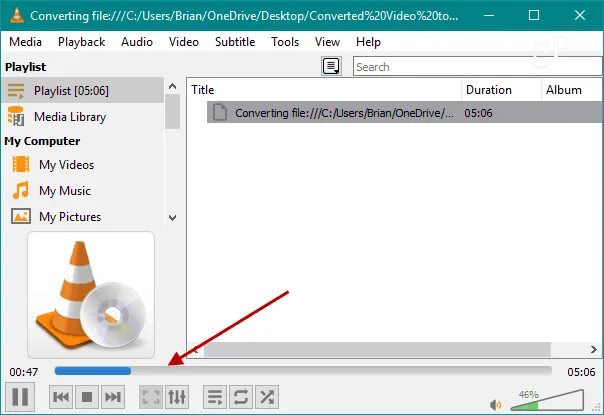Toggle fullscreen video mode
Screen dimensions: 604x415
click(151, 397)
